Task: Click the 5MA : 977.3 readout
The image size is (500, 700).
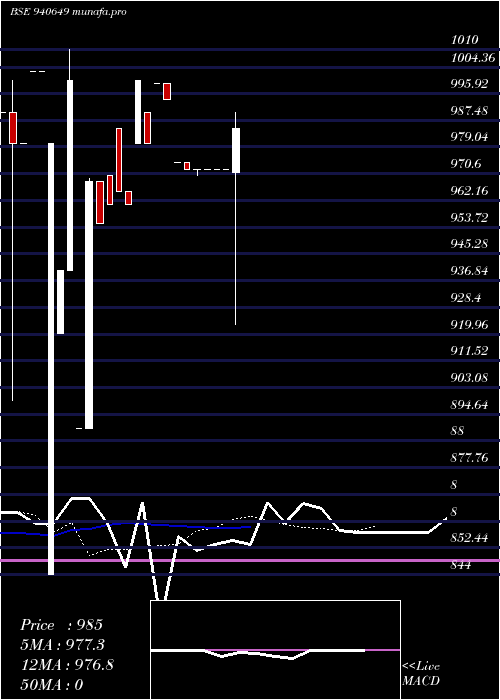Action: click(x=63, y=645)
